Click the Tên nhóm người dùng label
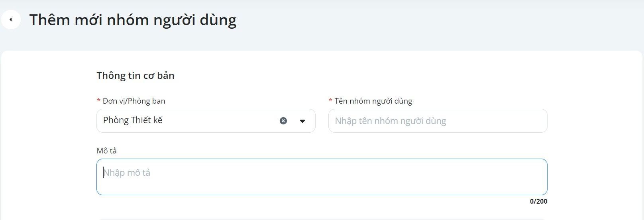 373,101
